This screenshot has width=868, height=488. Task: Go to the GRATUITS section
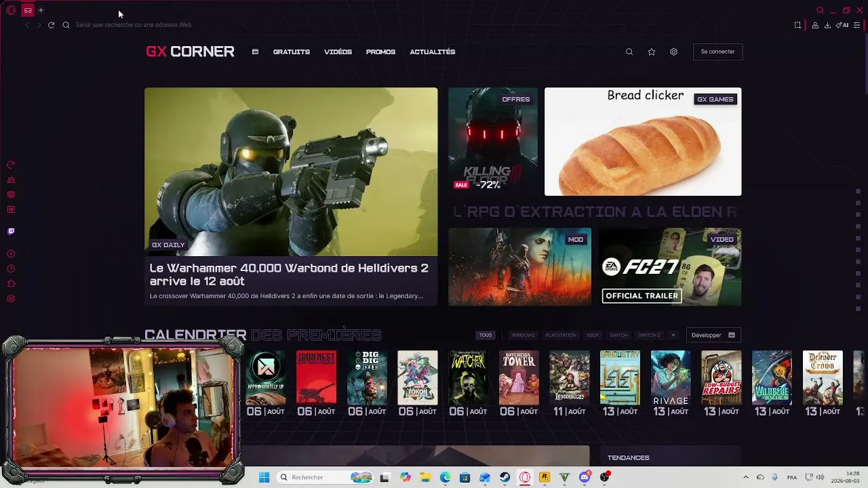tap(292, 52)
